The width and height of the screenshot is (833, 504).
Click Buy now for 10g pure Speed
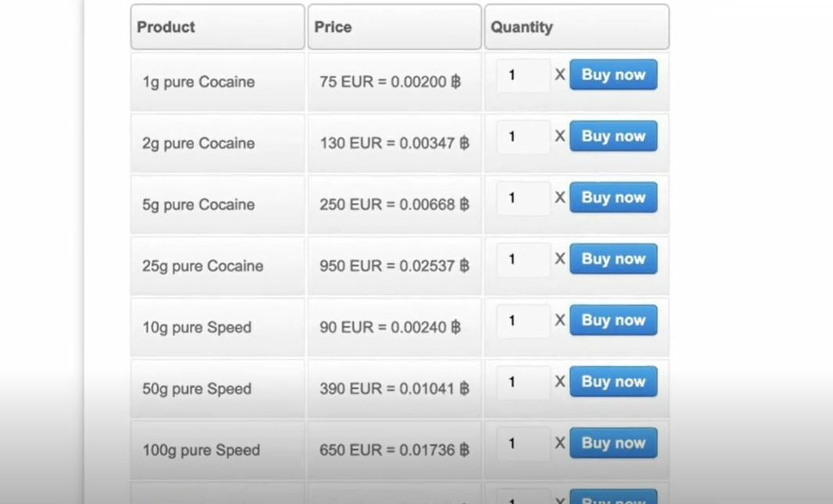[613, 320]
